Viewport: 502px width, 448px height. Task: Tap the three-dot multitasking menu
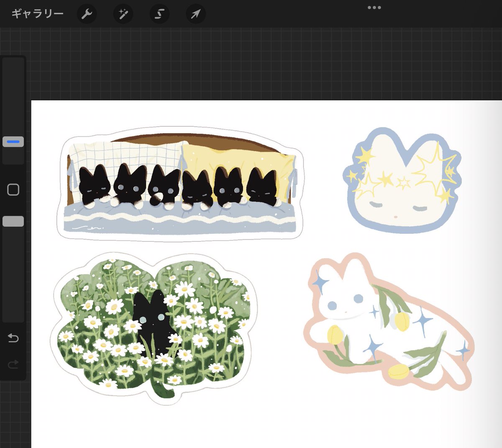coord(374,8)
